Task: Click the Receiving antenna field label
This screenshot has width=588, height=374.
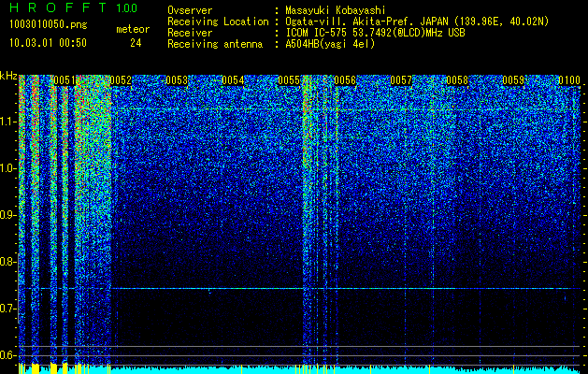Action: [x=215, y=44]
